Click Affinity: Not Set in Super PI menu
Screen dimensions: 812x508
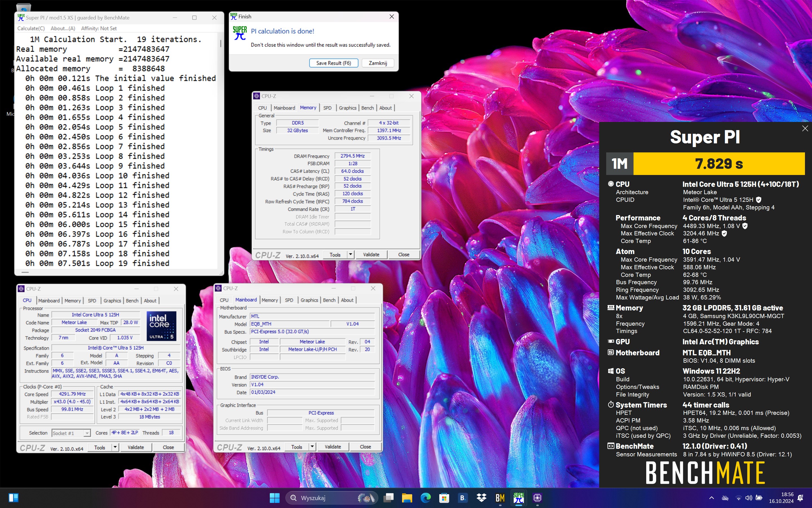99,29
